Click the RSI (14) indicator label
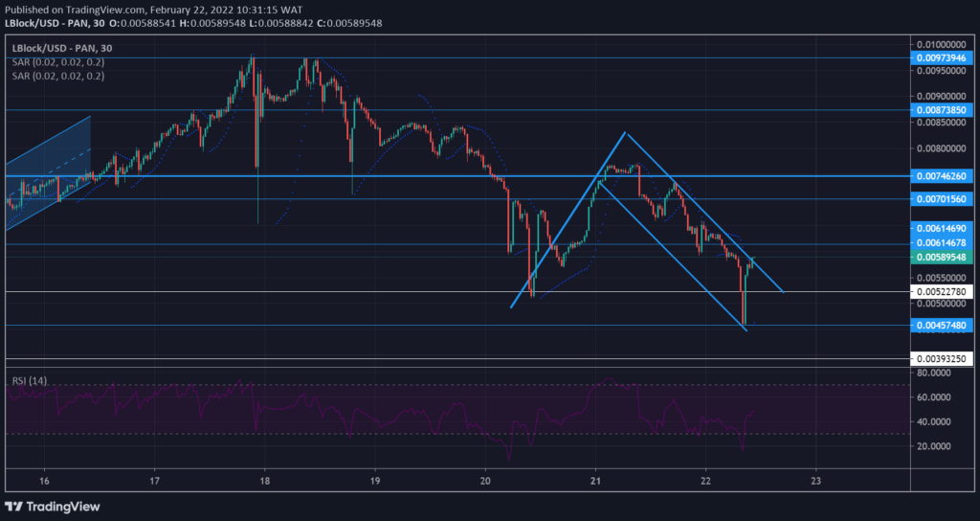 coord(29,381)
